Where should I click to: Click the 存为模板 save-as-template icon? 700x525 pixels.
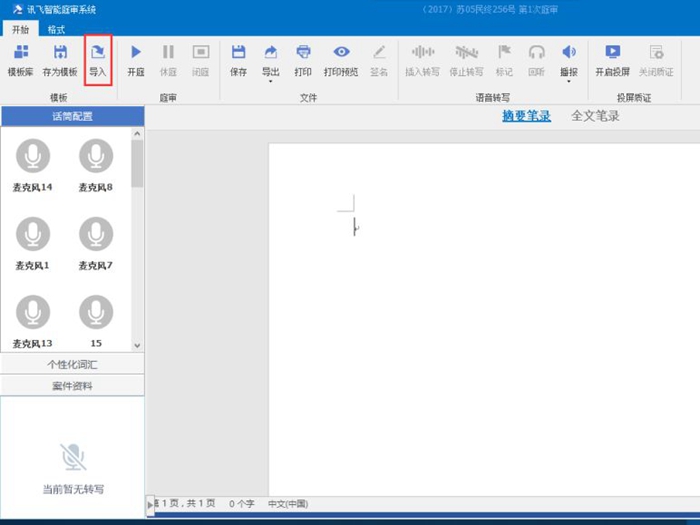point(60,59)
